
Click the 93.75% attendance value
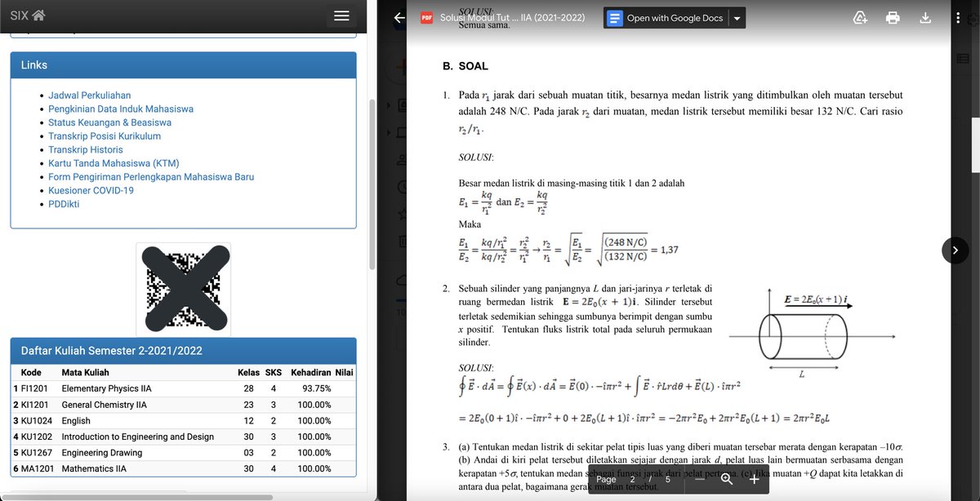click(316, 389)
